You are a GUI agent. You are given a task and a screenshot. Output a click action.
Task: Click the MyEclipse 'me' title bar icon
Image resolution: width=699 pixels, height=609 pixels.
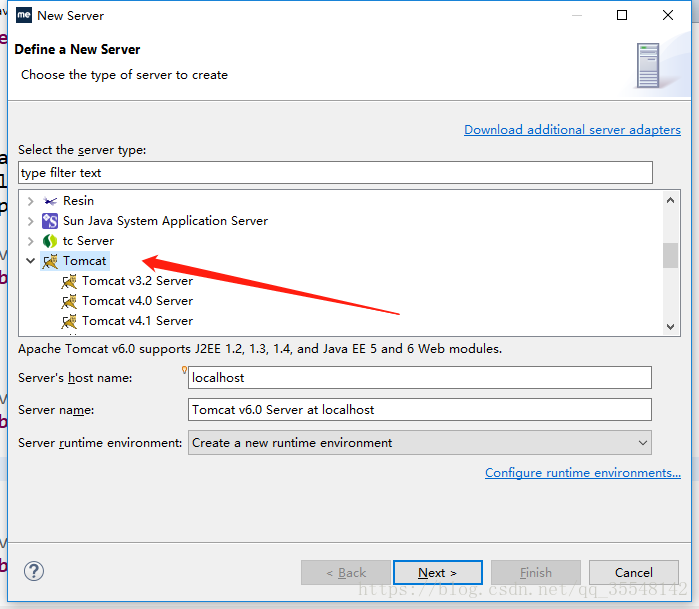click(x=24, y=15)
